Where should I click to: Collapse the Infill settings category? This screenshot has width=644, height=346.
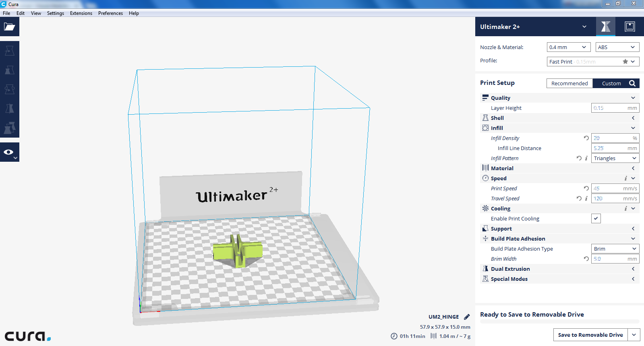point(560,128)
